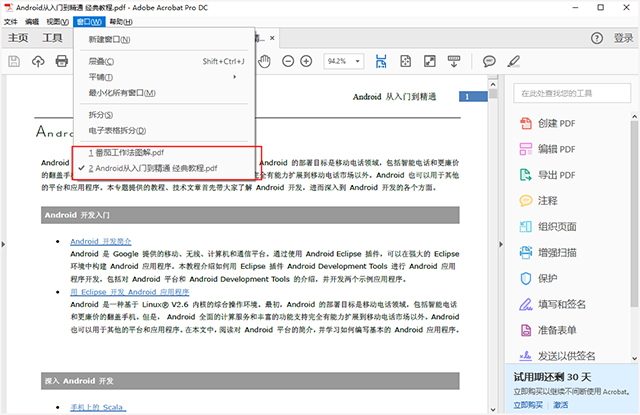Open the 发送以供签名 tool
The image size is (640, 415).
pyautogui.click(x=557, y=356)
